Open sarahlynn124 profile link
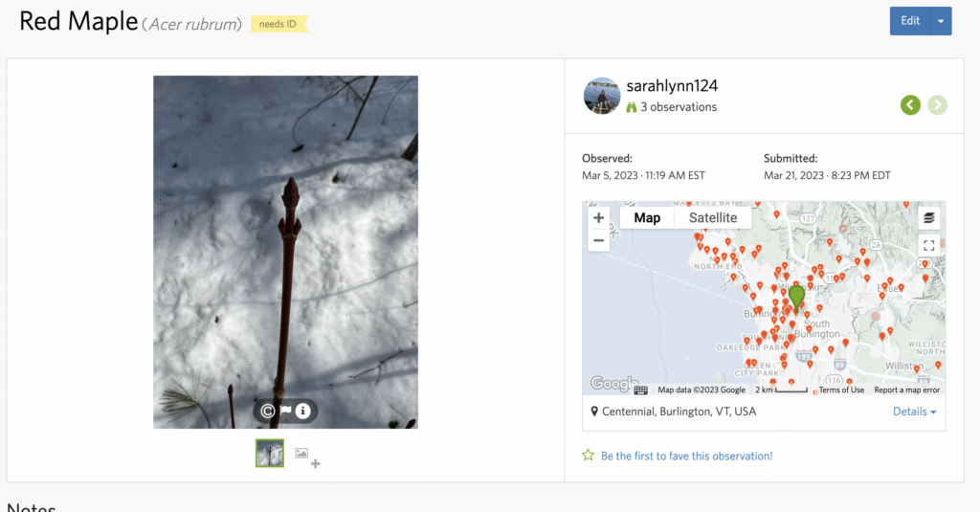 coord(672,85)
